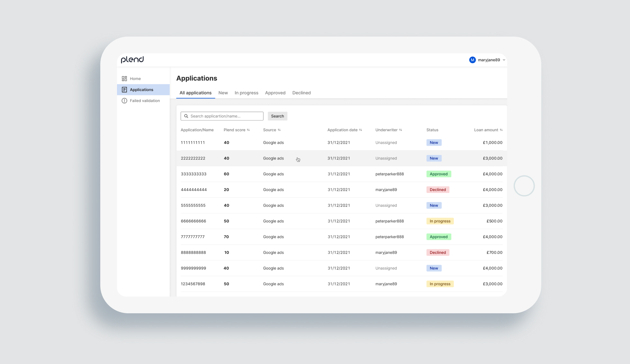The width and height of the screenshot is (630, 364).
Task: Click the magnifier icon in search box
Action: [x=186, y=116]
